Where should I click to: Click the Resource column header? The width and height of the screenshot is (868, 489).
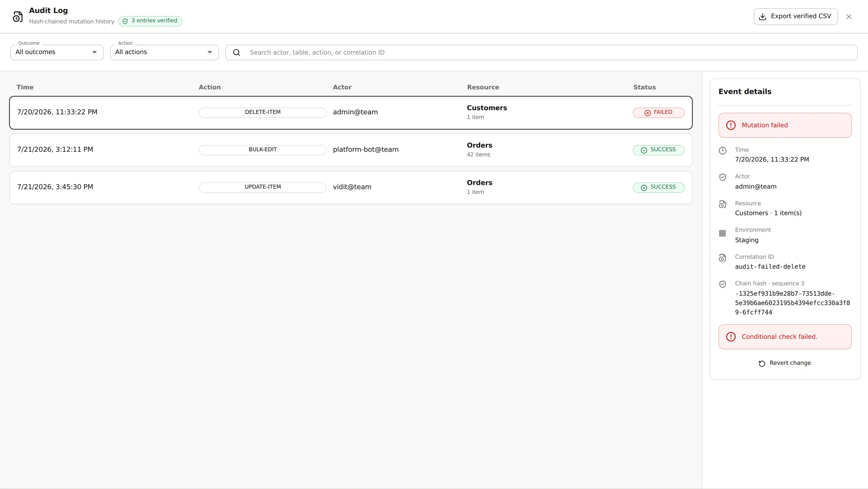pos(483,87)
